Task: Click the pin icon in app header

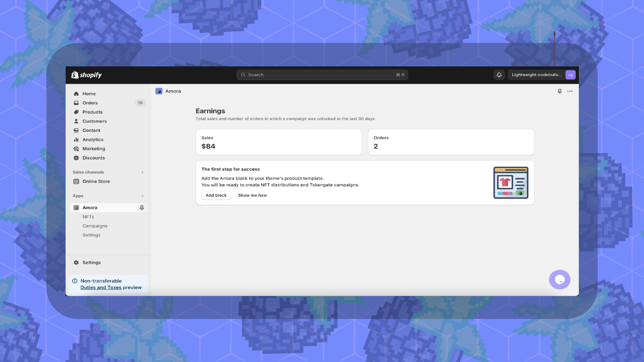Action: click(x=559, y=91)
